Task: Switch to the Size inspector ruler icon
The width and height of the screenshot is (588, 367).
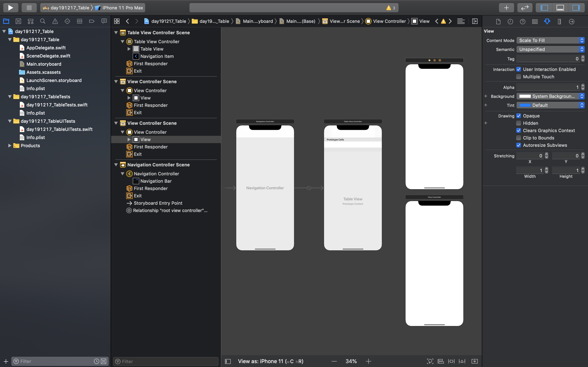Action: (x=559, y=22)
